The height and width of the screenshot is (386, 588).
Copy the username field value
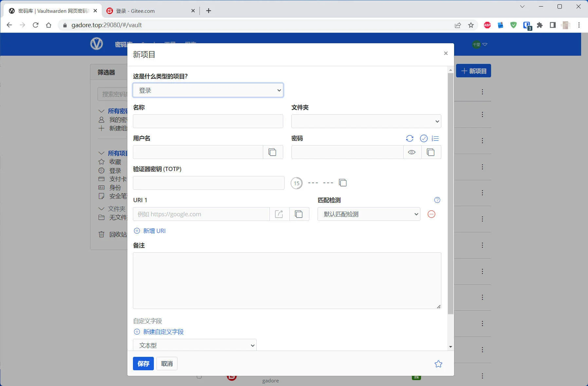tap(272, 152)
